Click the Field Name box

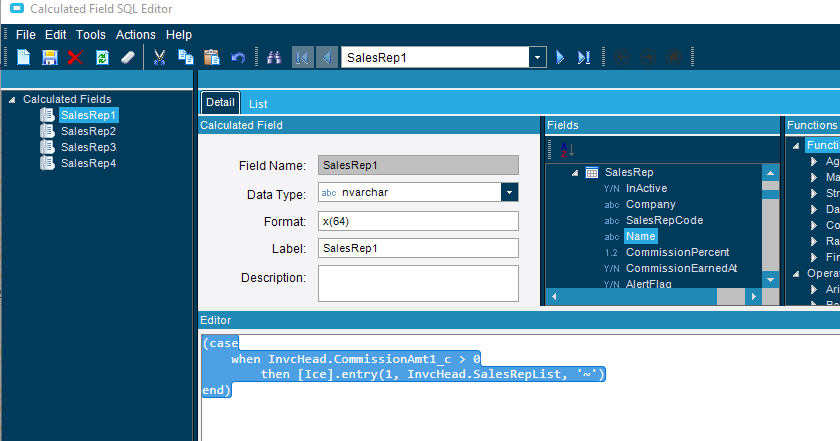pos(418,165)
